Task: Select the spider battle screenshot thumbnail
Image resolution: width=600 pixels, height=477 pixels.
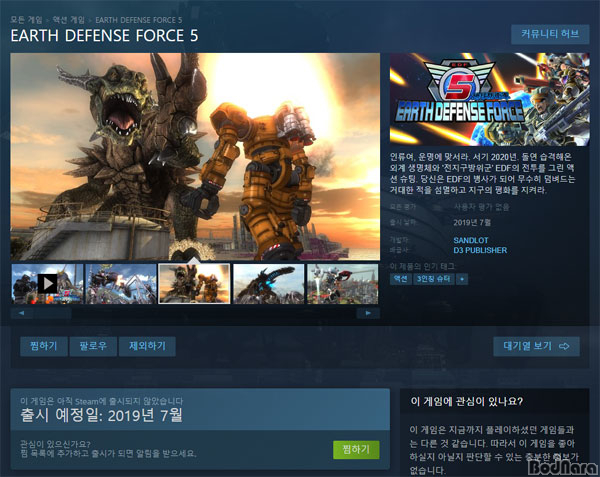Action: 121,283
